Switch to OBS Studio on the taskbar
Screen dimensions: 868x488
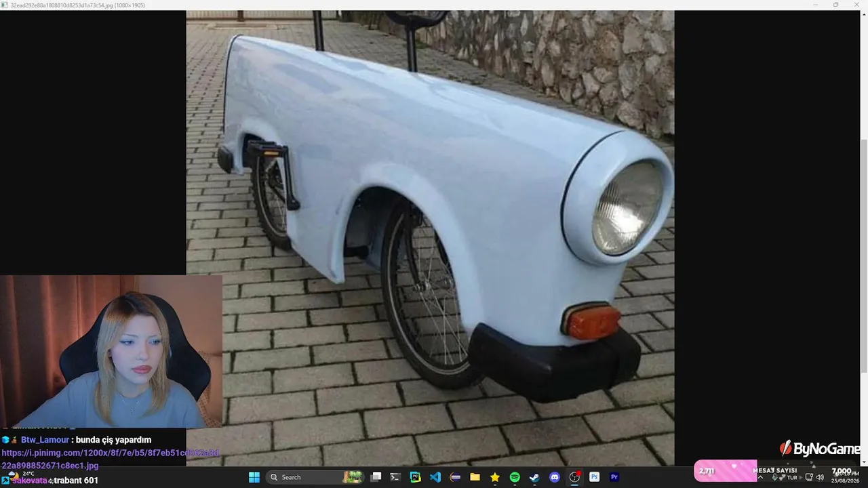(x=574, y=477)
